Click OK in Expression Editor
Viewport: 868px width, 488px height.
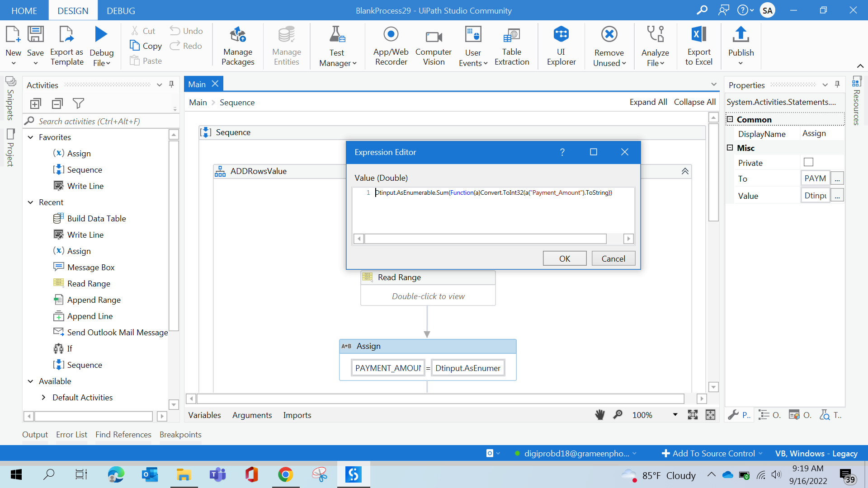[564, 258]
